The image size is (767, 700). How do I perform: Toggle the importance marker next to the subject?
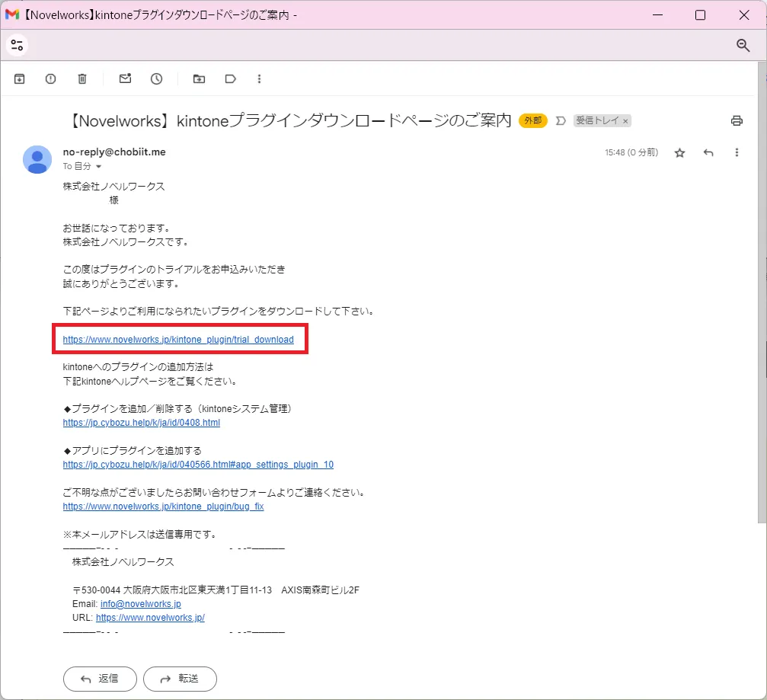pyautogui.click(x=561, y=121)
